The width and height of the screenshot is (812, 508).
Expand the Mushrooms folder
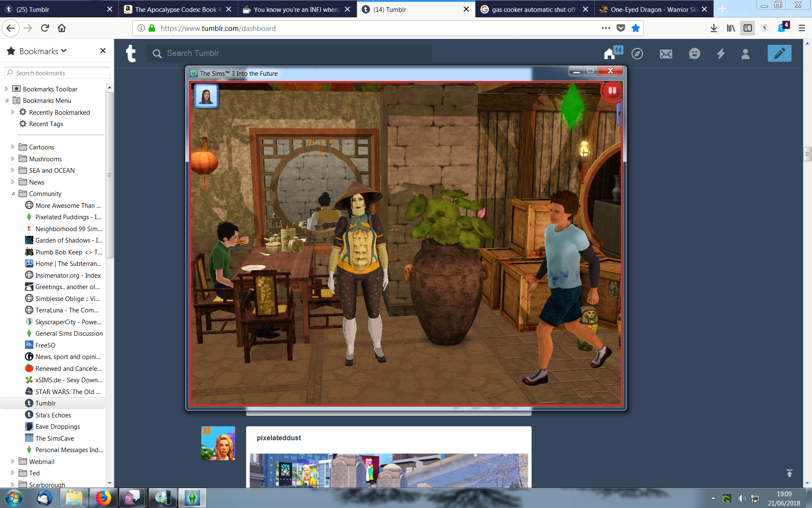click(13, 159)
